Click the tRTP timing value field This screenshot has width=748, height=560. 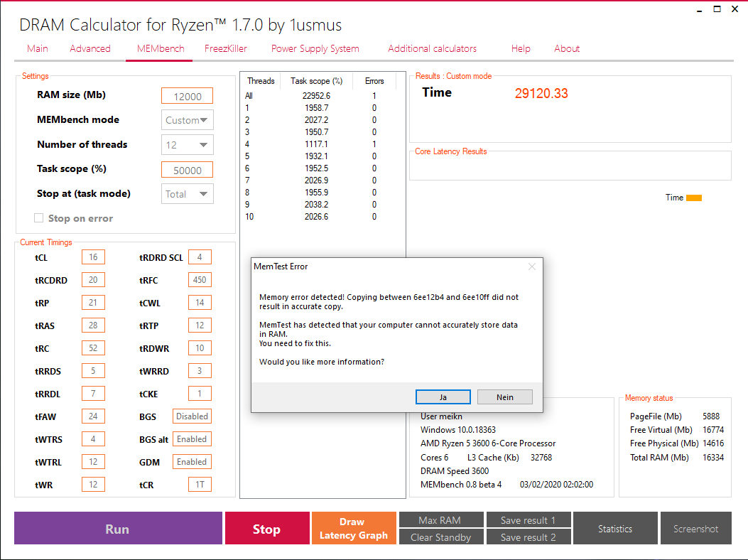click(200, 325)
